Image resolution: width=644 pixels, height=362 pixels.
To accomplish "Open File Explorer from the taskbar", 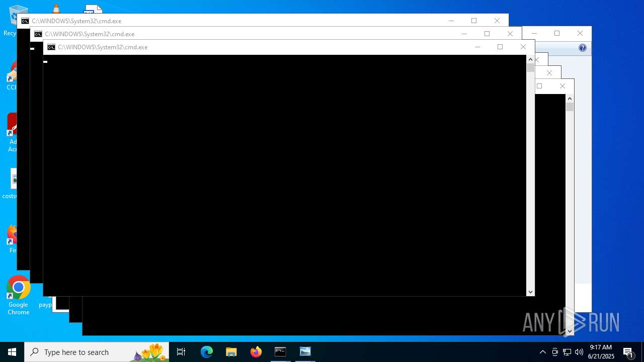I will 231,352.
